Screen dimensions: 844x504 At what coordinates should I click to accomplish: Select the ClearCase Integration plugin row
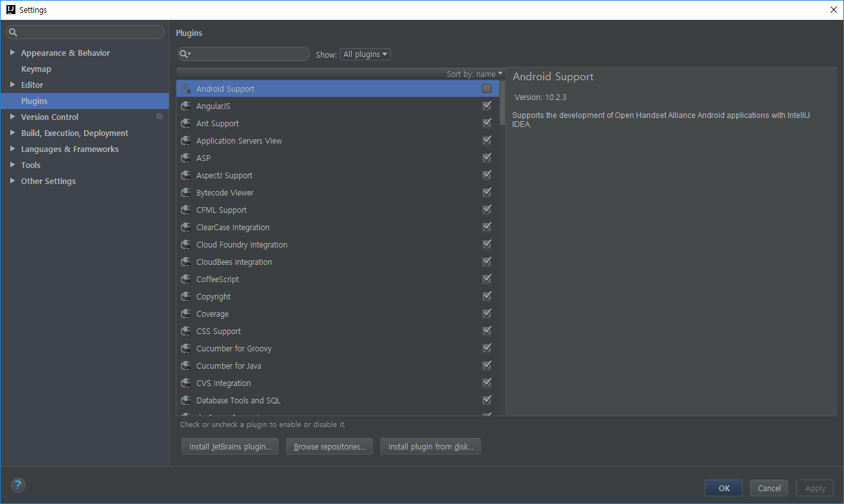click(x=338, y=228)
